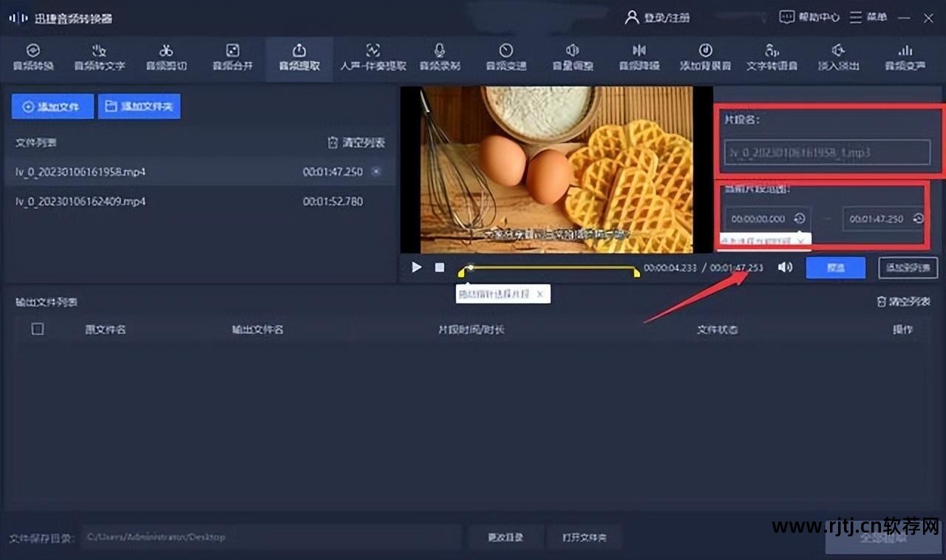Click the segment time/duration column header
946x560 pixels.
[x=472, y=329]
